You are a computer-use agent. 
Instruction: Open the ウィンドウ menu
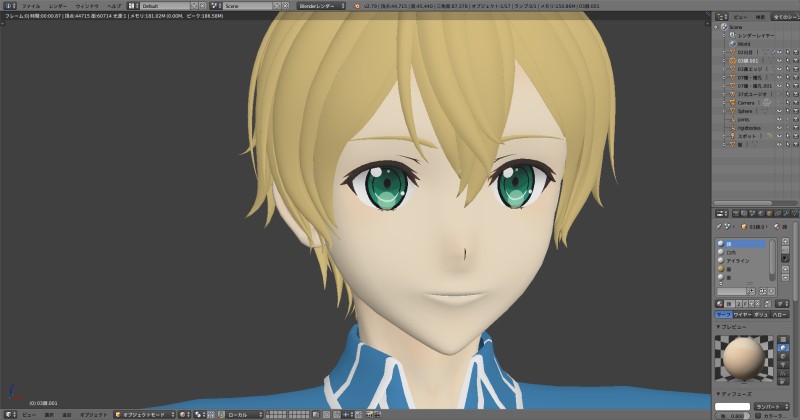tap(87, 6)
